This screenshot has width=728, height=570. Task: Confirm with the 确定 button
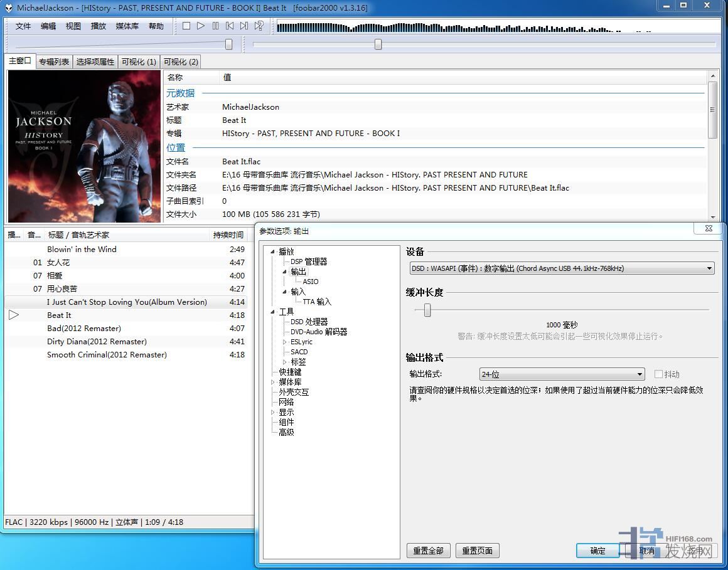pos(597,551)
